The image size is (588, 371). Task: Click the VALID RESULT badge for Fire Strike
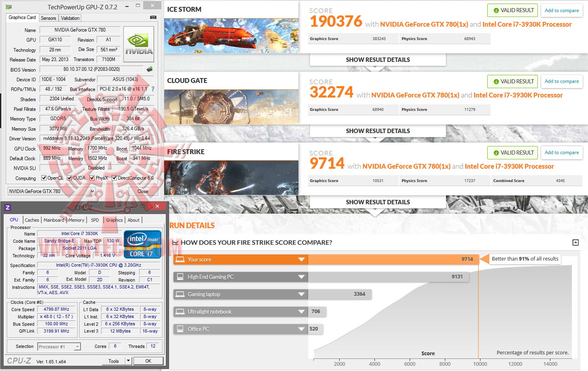(x=513, y=153)
